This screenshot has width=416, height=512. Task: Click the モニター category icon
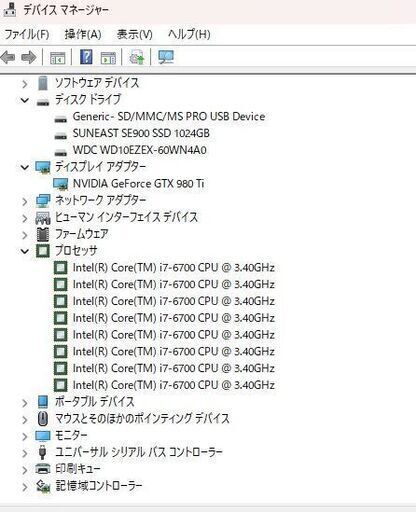[x=43, y=436]
